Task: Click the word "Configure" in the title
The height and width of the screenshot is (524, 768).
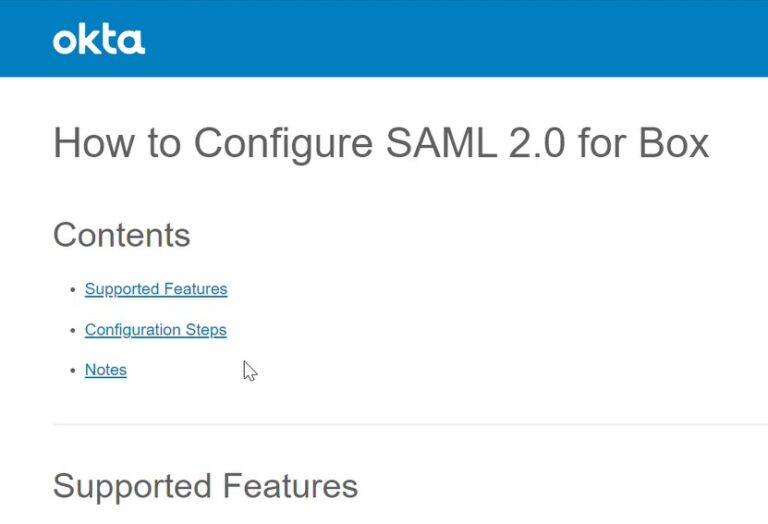Action: coord(283,143)
